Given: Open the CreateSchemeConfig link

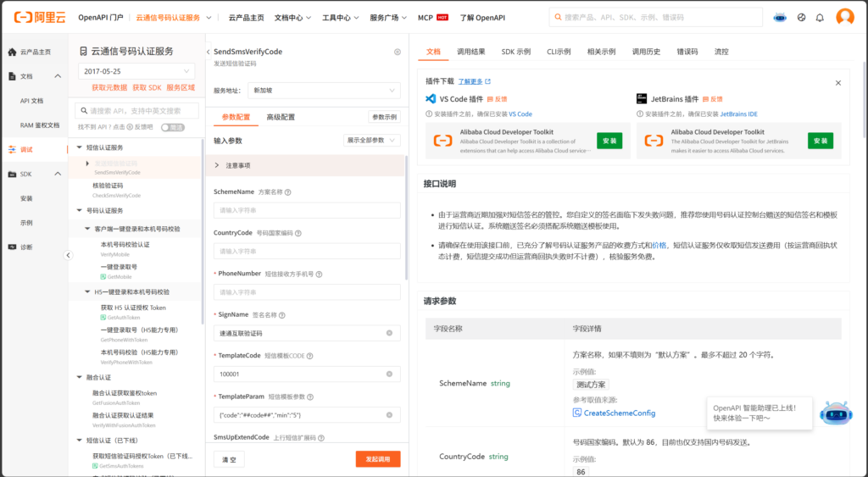Looking at the screenshot, I should click(x=619, y=413).
